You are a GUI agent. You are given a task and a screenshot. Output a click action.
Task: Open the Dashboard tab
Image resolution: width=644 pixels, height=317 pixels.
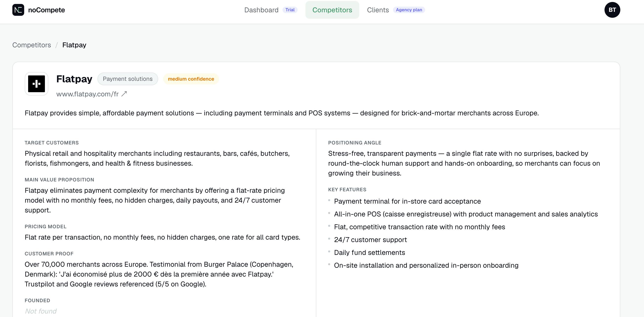261,10
